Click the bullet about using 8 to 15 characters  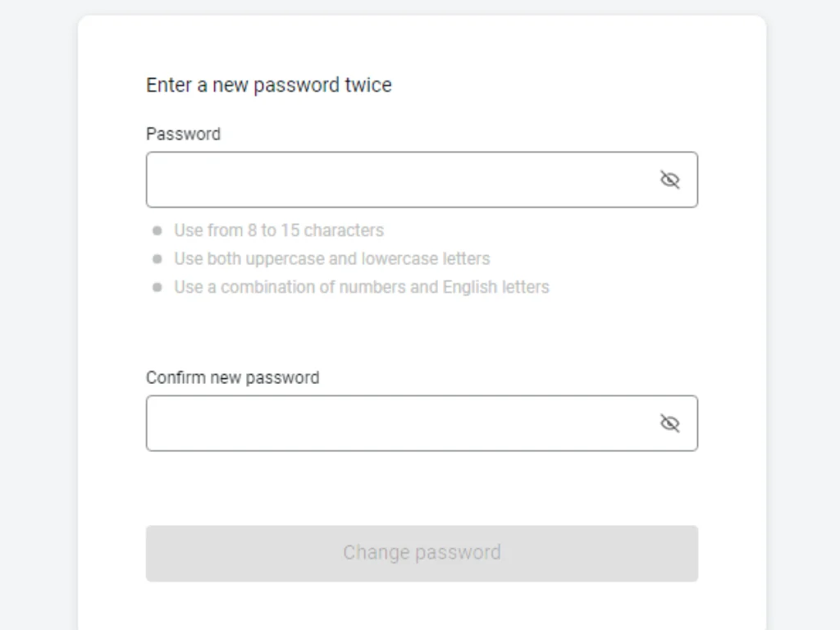pyautogui.click(x=278, y=231)
